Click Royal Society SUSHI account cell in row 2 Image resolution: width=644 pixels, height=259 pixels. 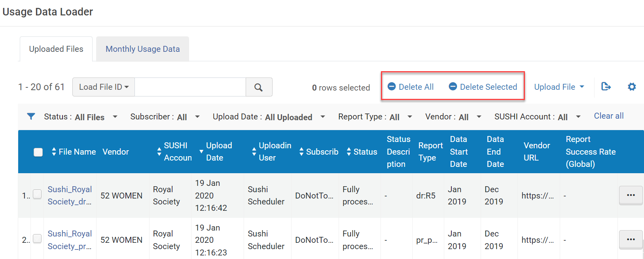tap(167, 240)
